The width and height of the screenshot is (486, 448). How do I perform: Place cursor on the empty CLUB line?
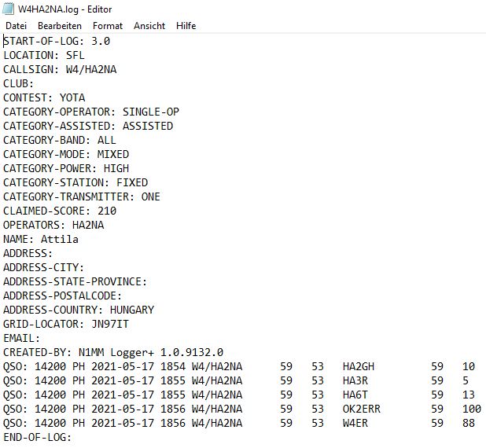(18, 83)
